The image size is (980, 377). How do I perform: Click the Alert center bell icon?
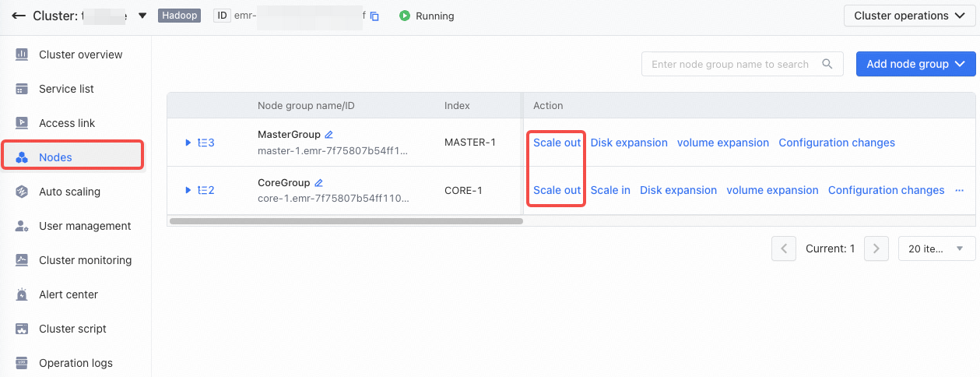[23, 294]
